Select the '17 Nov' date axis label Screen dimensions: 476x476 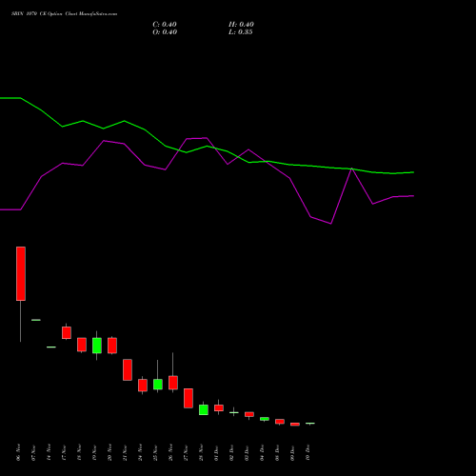[x=64, y=452]
